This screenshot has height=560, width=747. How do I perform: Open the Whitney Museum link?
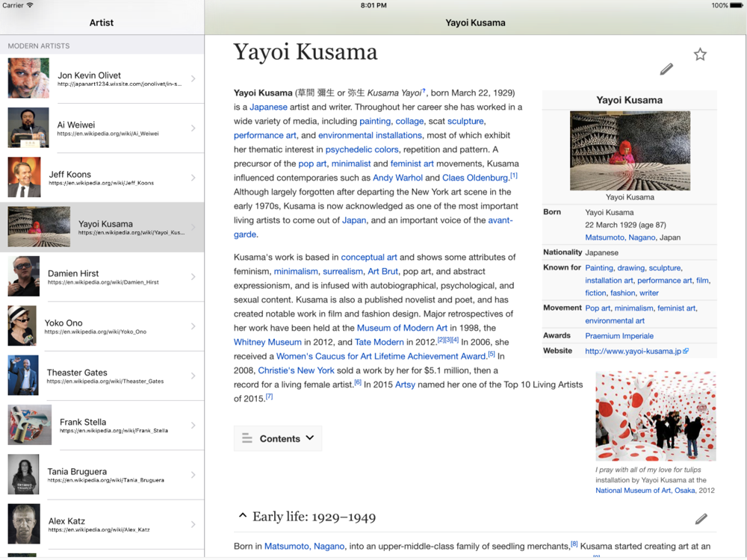(267, 343)
